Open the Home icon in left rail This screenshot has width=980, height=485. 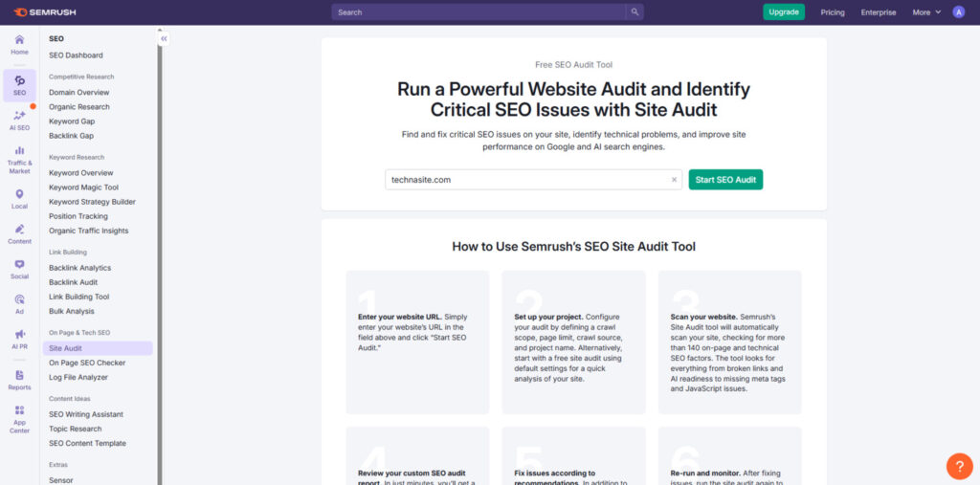point(19,40)
